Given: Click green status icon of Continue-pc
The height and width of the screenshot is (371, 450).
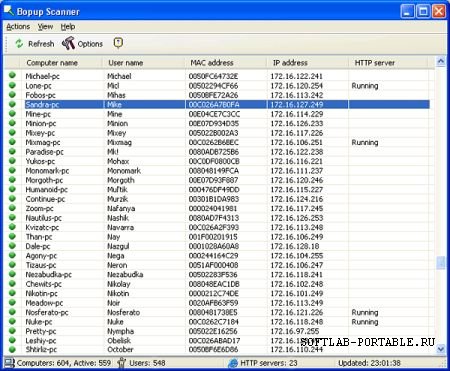Looking at the screenshot, I should click(x=12, y=198).
